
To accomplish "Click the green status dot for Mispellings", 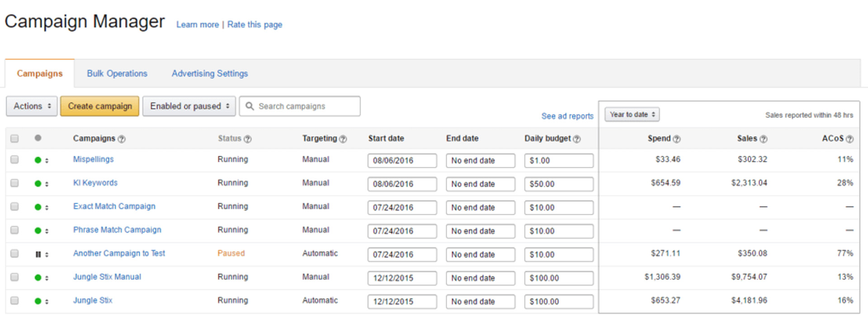I will tap(38, 160).
